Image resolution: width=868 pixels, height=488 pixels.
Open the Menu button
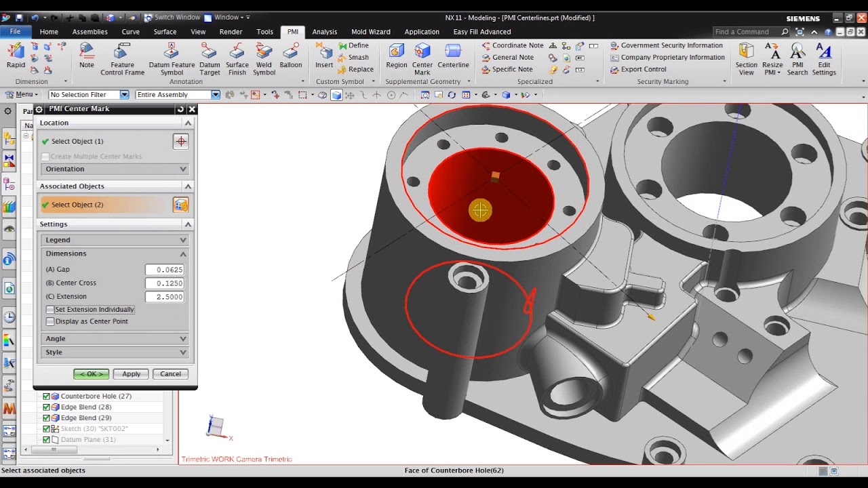(23, 95)
